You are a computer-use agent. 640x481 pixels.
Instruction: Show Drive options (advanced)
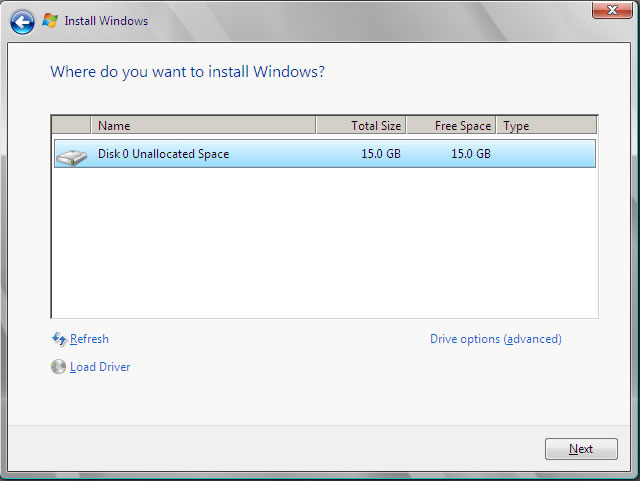click(x=495, y=339)
